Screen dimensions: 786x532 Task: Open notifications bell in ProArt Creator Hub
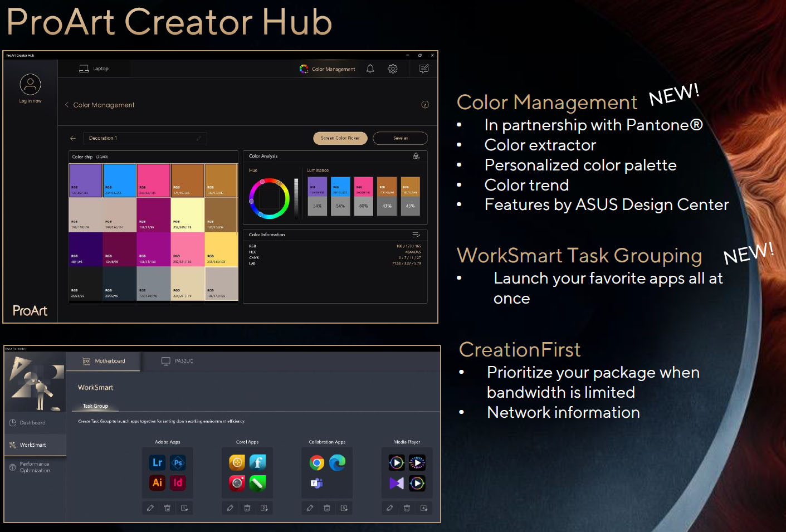(370, 69)
